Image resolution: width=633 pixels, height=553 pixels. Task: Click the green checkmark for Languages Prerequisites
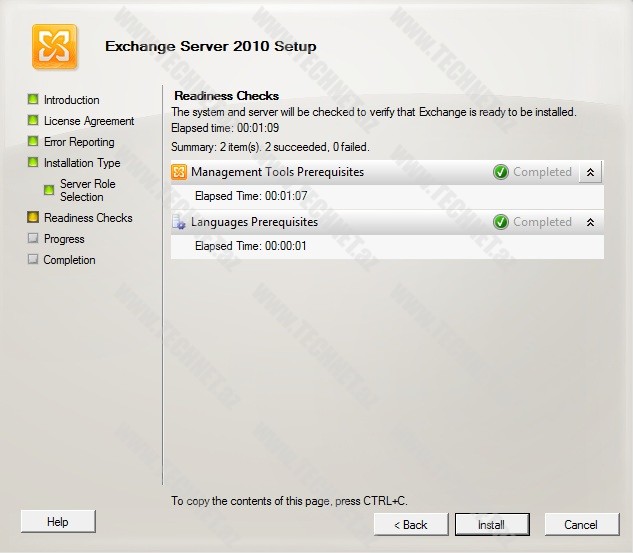coord(501,222)
